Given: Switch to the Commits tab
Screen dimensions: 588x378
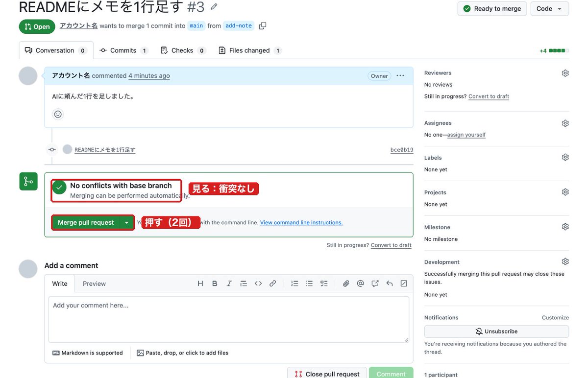Looking at the screenshot, I should coord(124,50).
